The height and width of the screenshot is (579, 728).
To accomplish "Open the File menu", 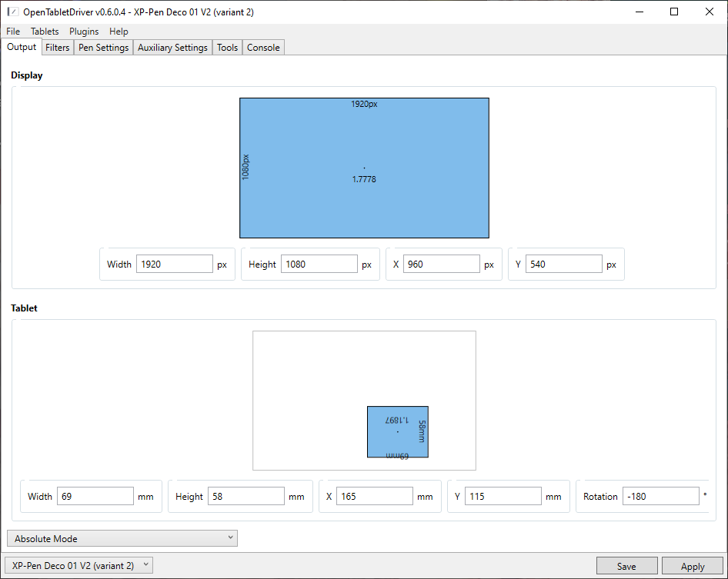I will pos(13,32).
